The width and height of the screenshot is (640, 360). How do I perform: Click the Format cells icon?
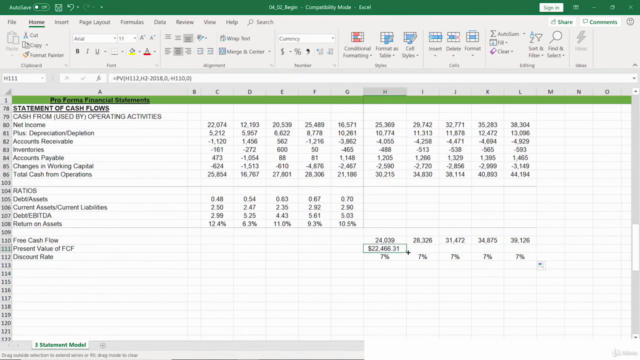pos(472,38)
